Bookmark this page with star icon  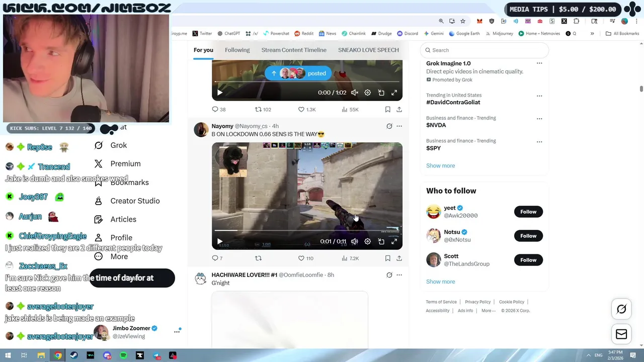(463, 21)
